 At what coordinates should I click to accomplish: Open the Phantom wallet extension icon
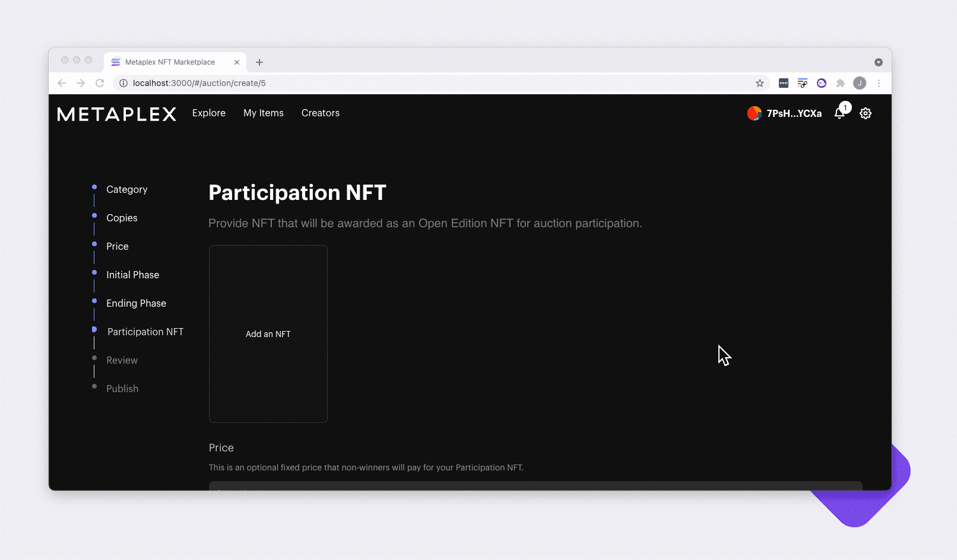[822, 83]
